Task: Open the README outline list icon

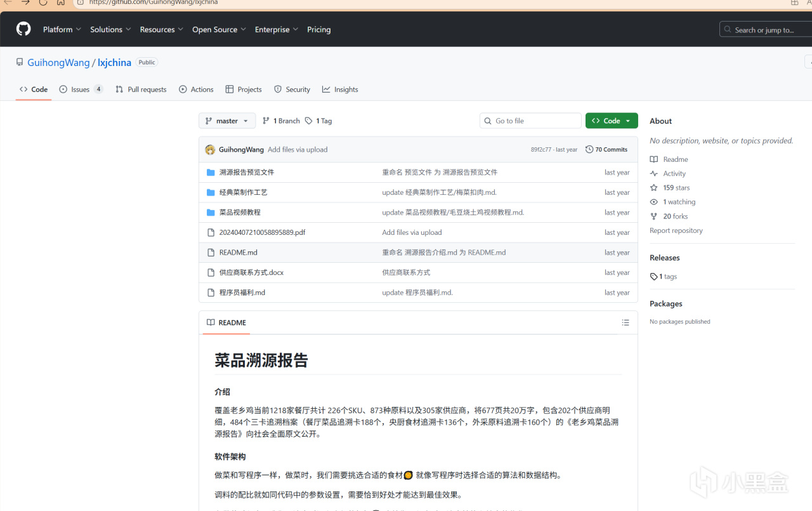Action: [625, 322]
